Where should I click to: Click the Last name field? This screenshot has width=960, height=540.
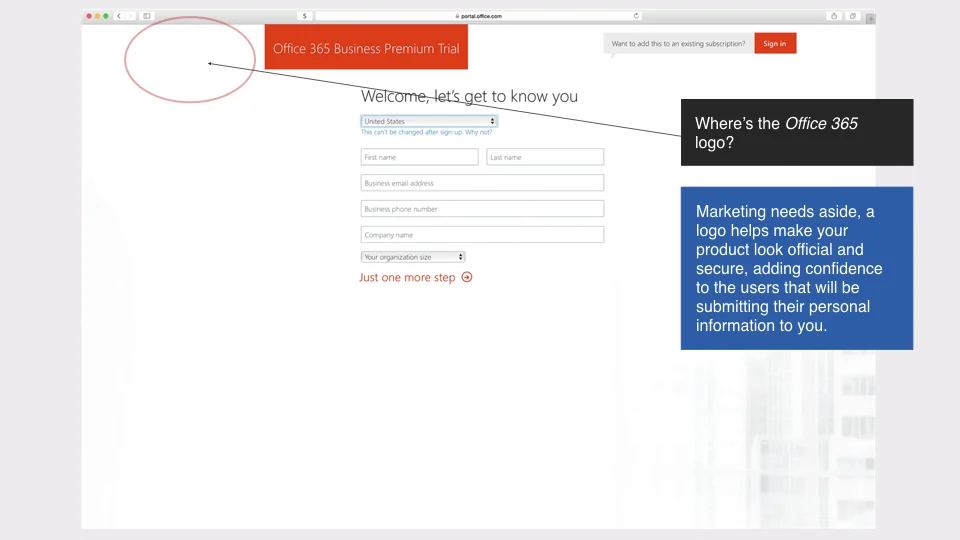(x=545, y=157)
